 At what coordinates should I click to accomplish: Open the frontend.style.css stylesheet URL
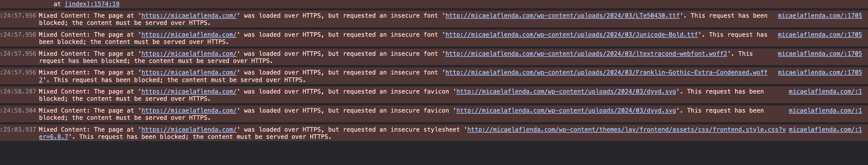[626, 130]
